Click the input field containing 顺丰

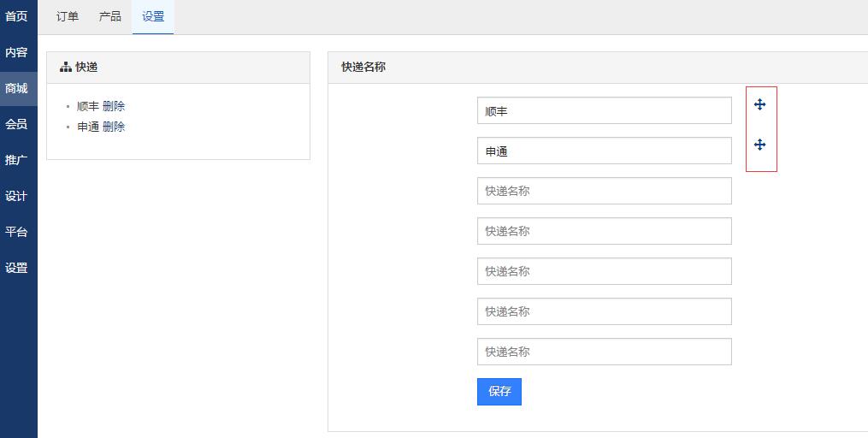point(604,110)
